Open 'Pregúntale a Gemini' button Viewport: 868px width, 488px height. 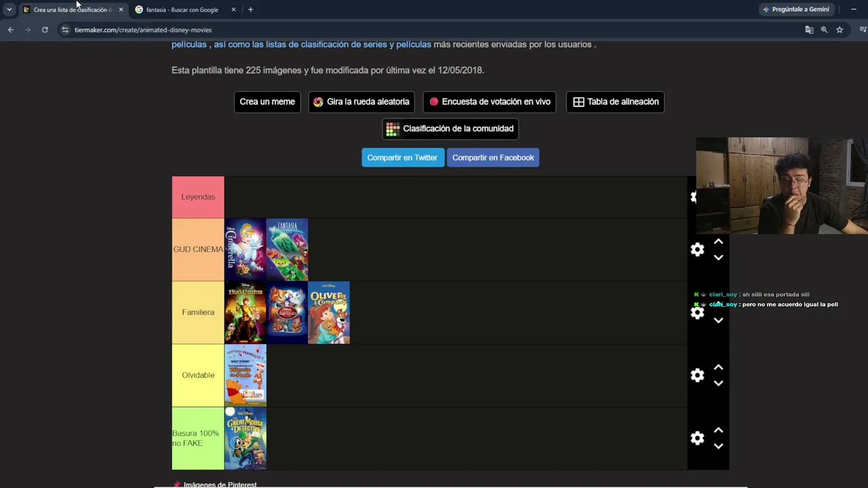coord(795,9)
